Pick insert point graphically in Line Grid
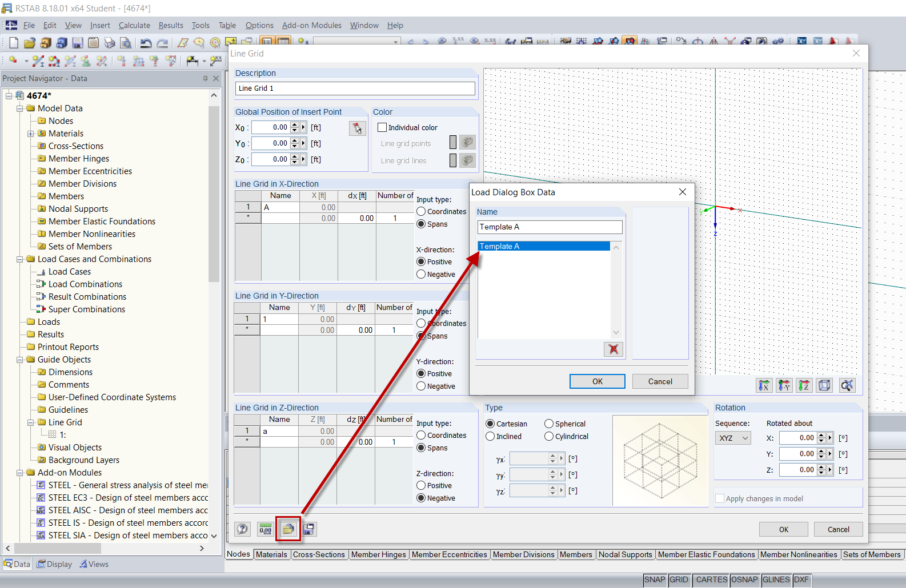The image size is (906, 588). [358, 128]
